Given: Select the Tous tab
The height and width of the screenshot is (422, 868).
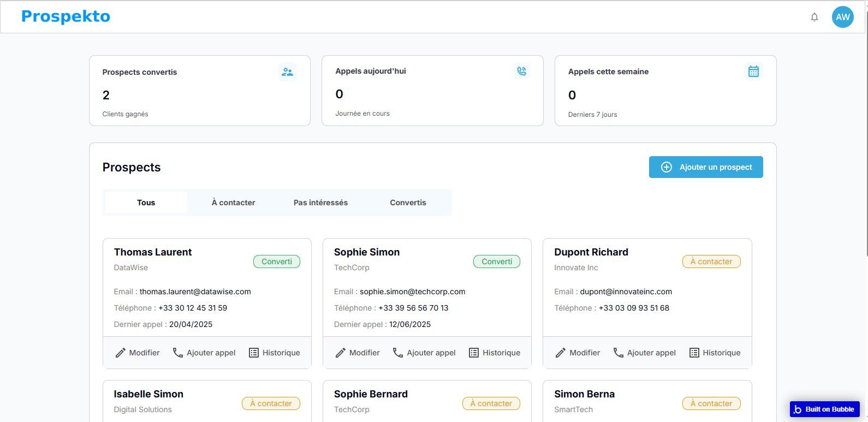Looking at the screenshot, I should tap(146, 203).
